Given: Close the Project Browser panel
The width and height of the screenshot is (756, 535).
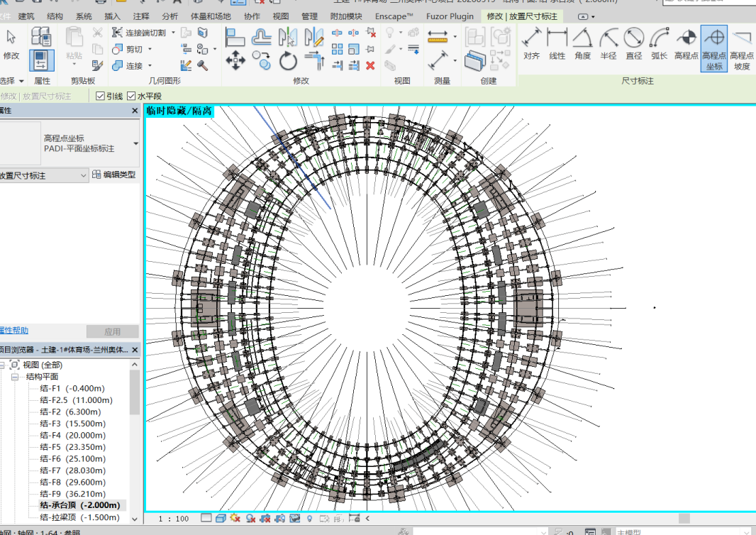Looking at the screenshot, I should tap(135, 350).
